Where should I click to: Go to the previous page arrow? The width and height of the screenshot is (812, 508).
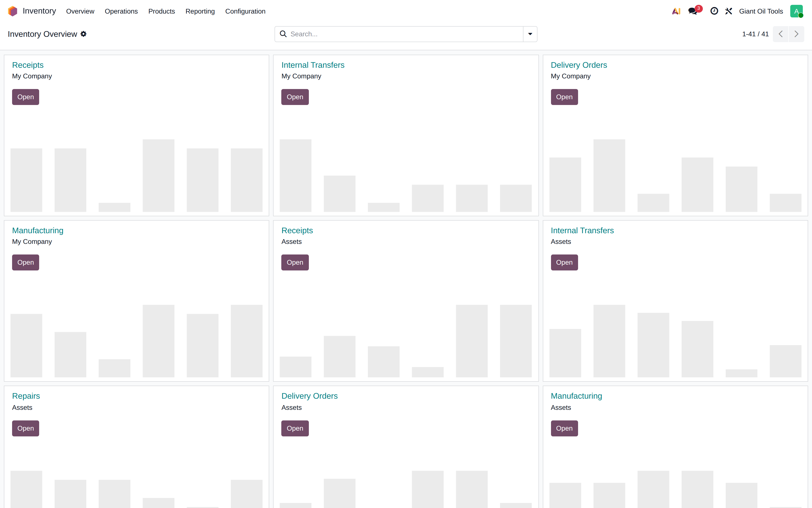780,34
